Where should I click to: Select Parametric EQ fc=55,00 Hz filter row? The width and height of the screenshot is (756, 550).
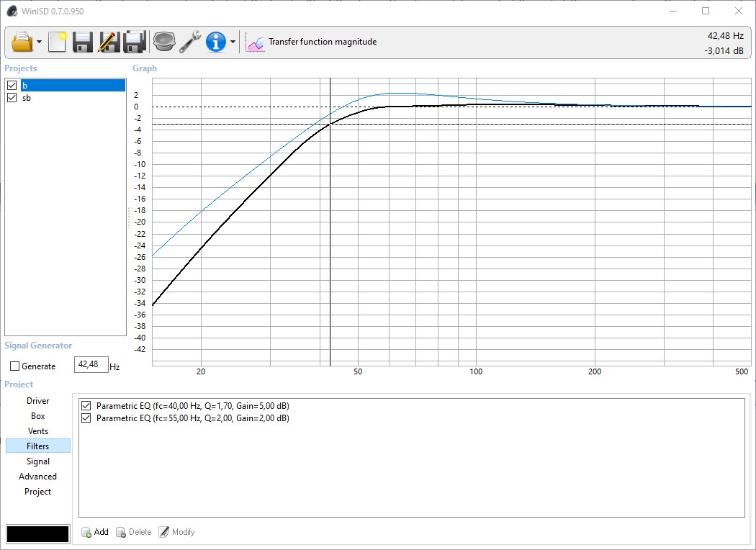pos(193,418)
